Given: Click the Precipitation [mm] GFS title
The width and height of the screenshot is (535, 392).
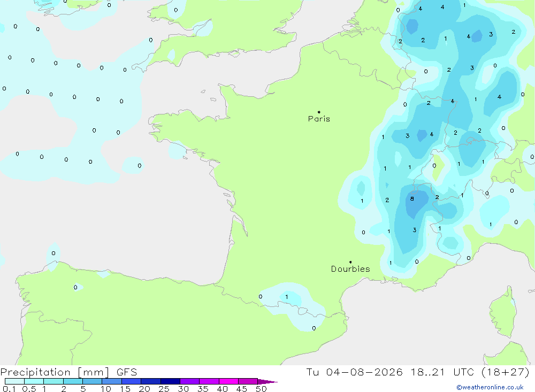Looking at the screenshot, I should tap(68, 372).
